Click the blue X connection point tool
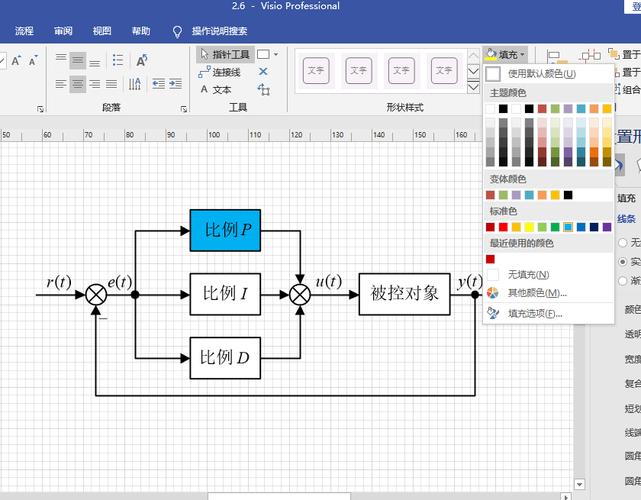The height and width of the screenshot is (500, 641). coord(263,72)
